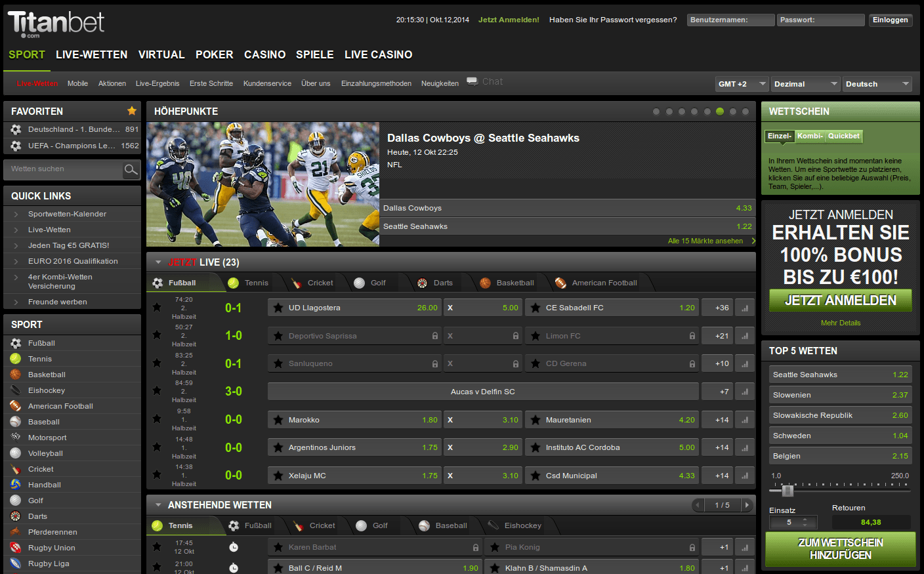This screenshot has width=924, height=574.
Task: Open stats icon for Marokko match
Action: (x=745, y=420)
